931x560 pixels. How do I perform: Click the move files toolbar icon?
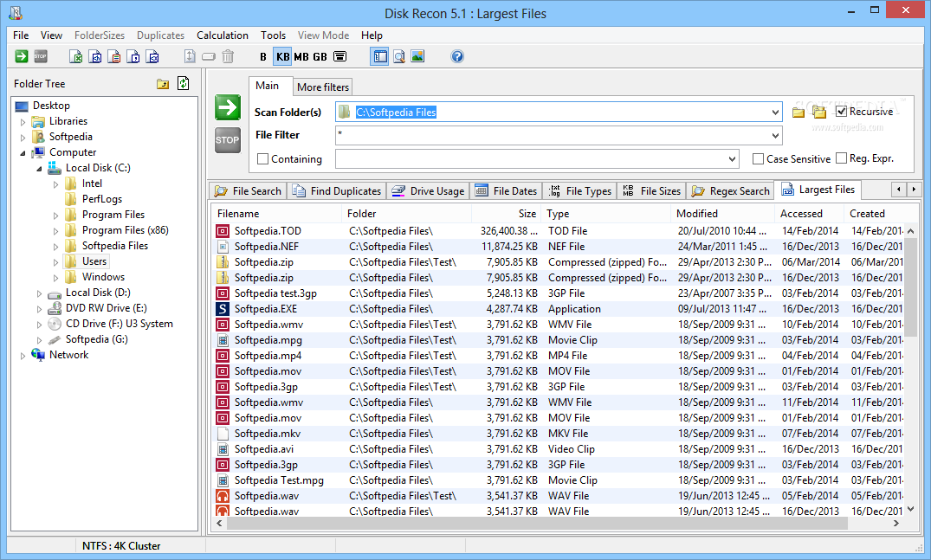click(x=190, y=56)
